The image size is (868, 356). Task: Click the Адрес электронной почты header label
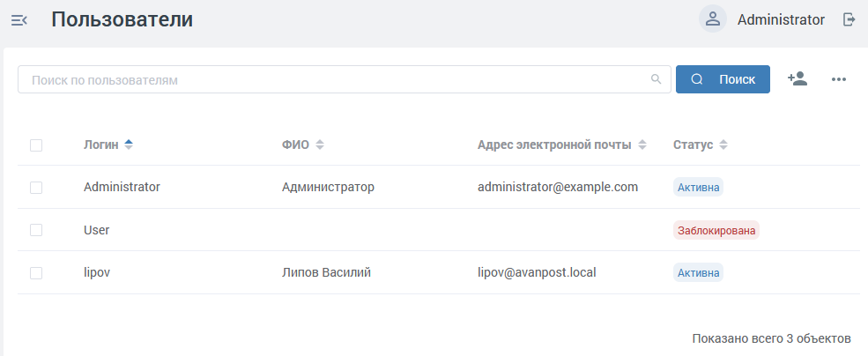point(554,145)
